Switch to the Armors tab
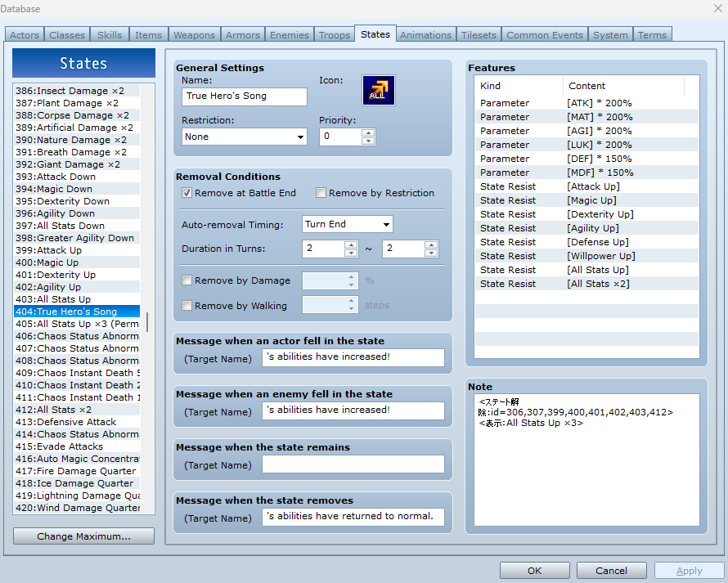 pyautogui.click(x=243, y=35)
